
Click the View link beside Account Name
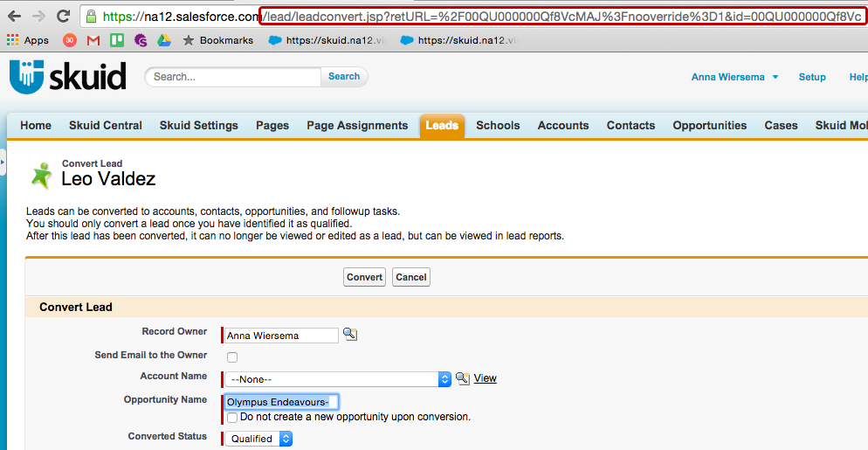click(486, 378)
